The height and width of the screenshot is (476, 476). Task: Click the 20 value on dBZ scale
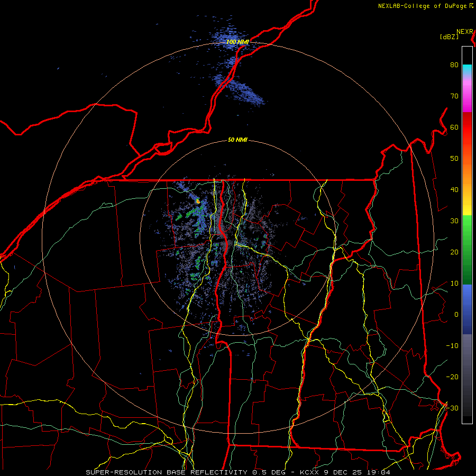tap(454, 252)
